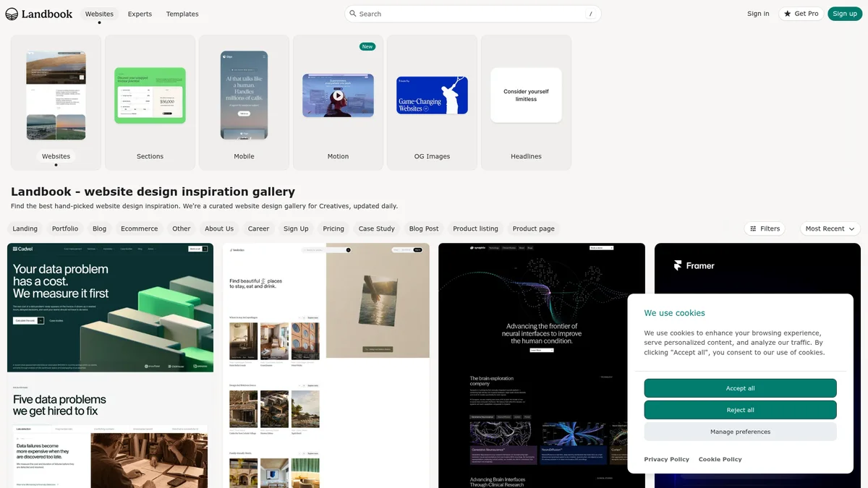Image resolution: width=868 pixels, height=488 pixels.
Task: Open the Templates nav tab
Action: tap(182, 14)
